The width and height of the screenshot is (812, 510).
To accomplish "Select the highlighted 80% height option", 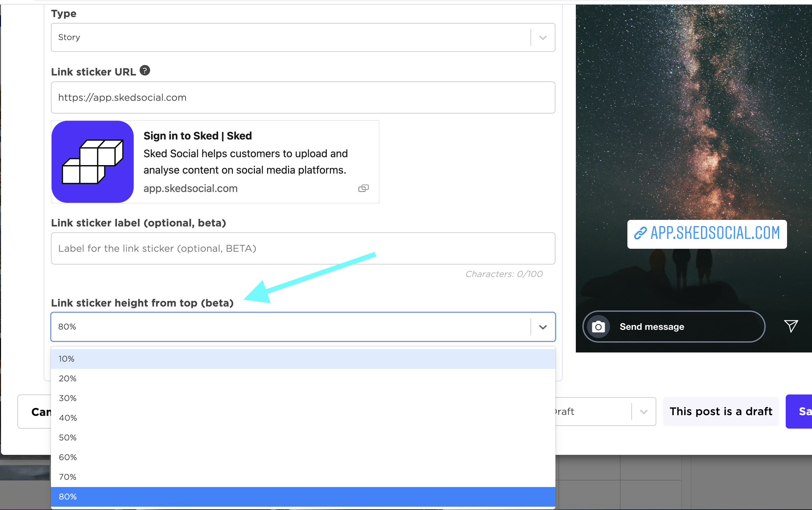I will point(303,497).
